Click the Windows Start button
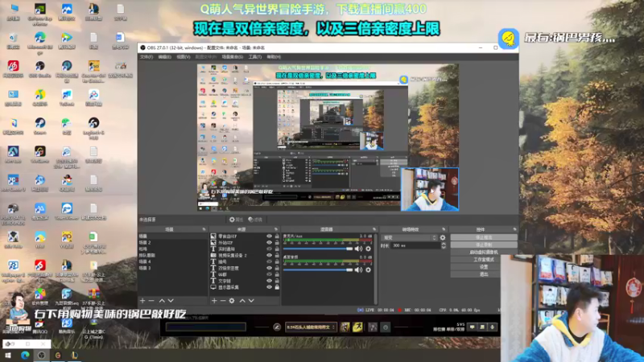The width and height of the screenshot is (644, 362). (x=8, y=356)
